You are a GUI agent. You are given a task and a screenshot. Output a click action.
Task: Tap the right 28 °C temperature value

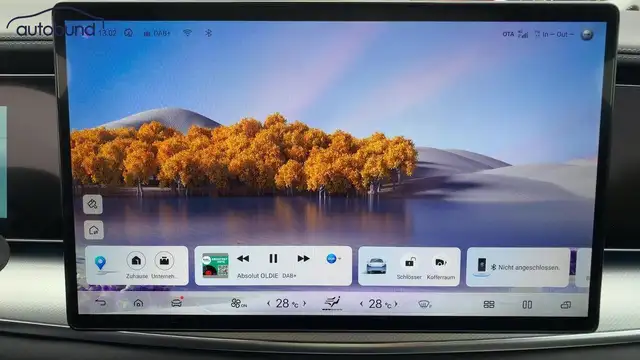(x=380, y=304)
